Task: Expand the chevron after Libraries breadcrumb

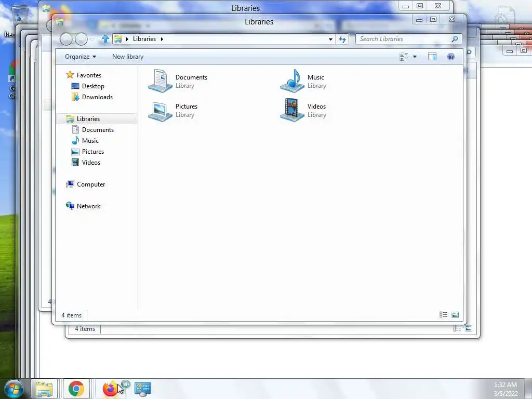Action: click(162, 39)
